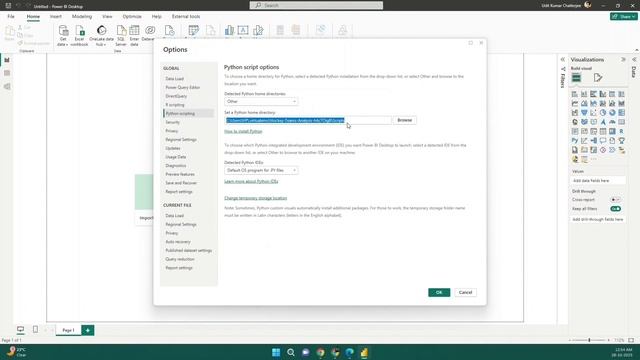Open External tools ribbon tab
The height and width of the screenshot is (360, 640).
186,16
